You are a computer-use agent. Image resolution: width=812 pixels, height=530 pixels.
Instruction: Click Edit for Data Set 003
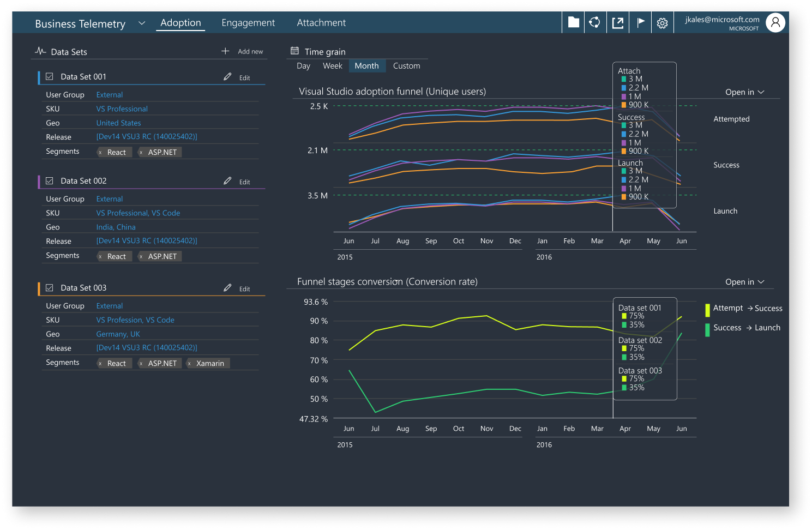245,289
